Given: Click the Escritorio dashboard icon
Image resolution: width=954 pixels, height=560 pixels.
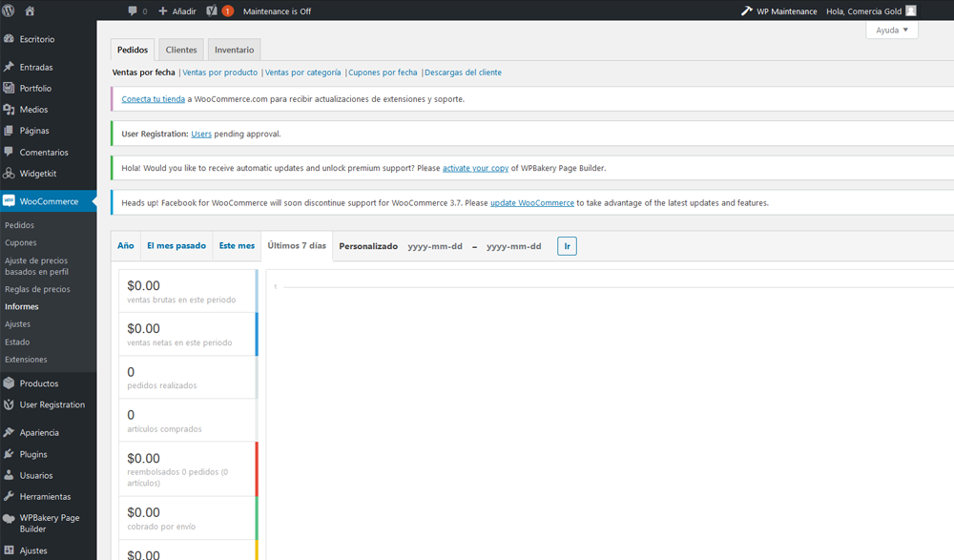Looking at the screenshot, I should click(x=9, y=39).
